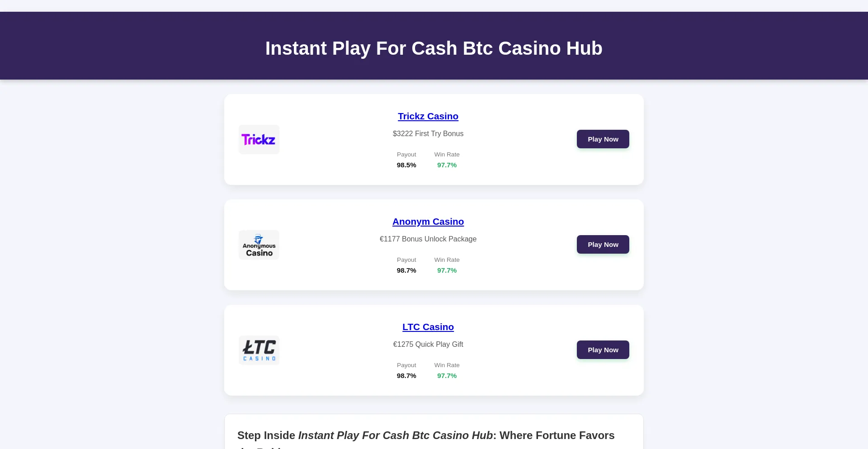
Task: Click the 'Step Inside' article heading
Action: [x=425, y=436]
